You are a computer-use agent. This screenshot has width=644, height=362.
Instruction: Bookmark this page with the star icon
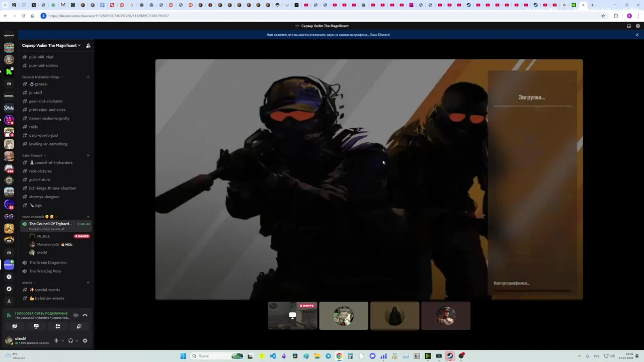tap(603, 16)
